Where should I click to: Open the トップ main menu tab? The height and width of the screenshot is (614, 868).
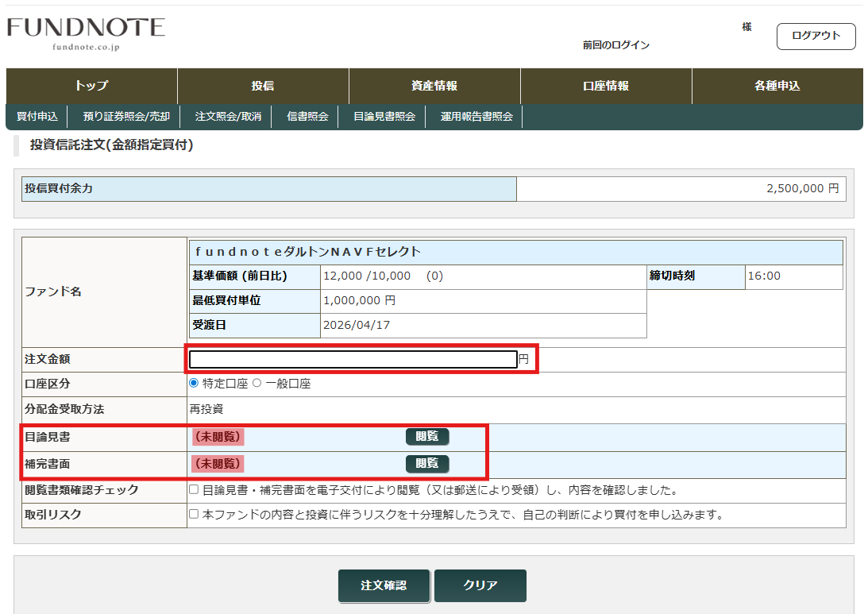coord(91,87)
